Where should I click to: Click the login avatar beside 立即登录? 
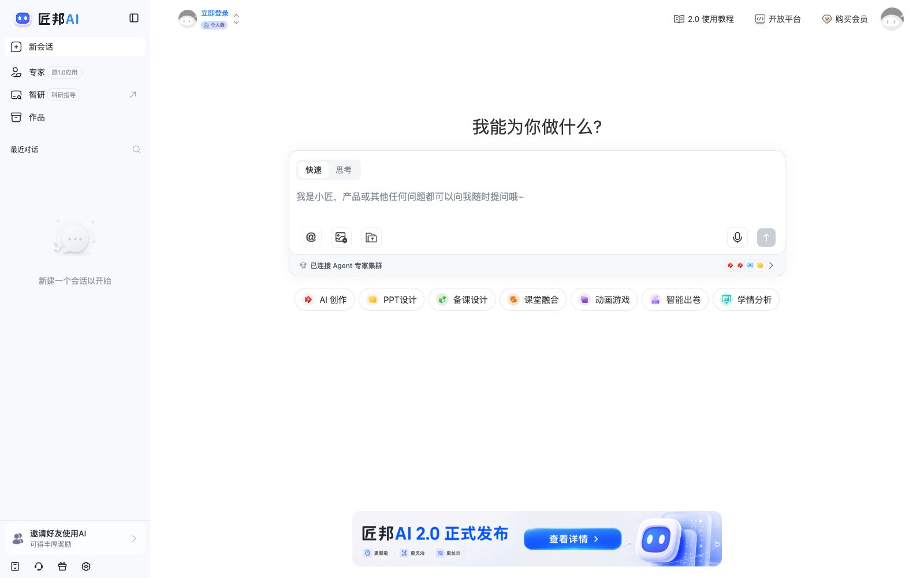[x=188, y=19]
